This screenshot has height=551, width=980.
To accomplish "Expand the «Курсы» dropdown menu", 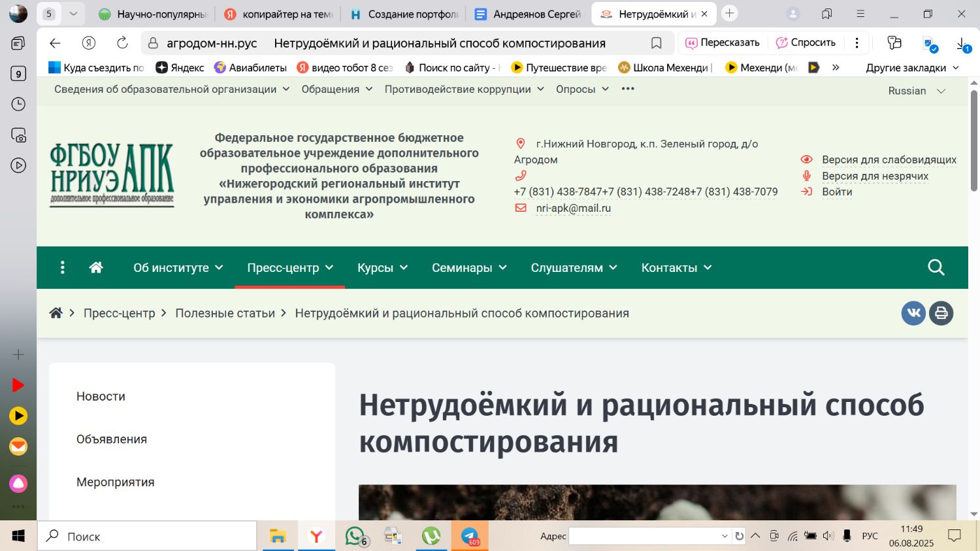I will pyautogui.click(x=382, y=268).
